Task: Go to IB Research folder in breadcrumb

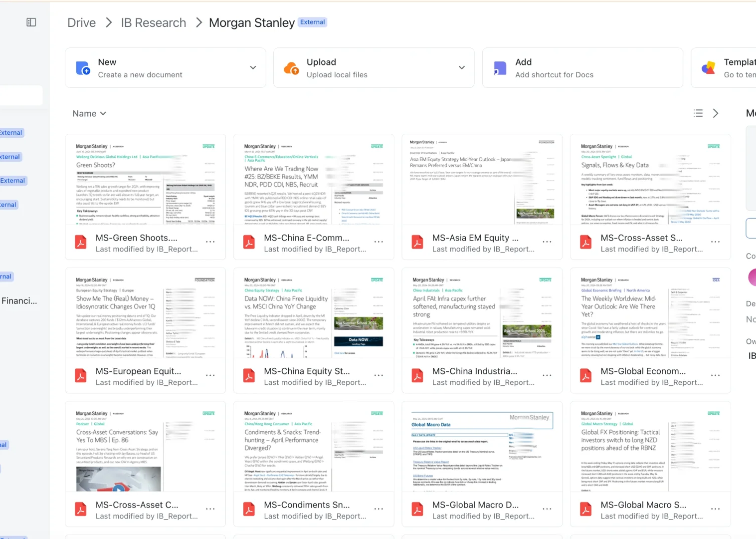Action: click(154, 22)
